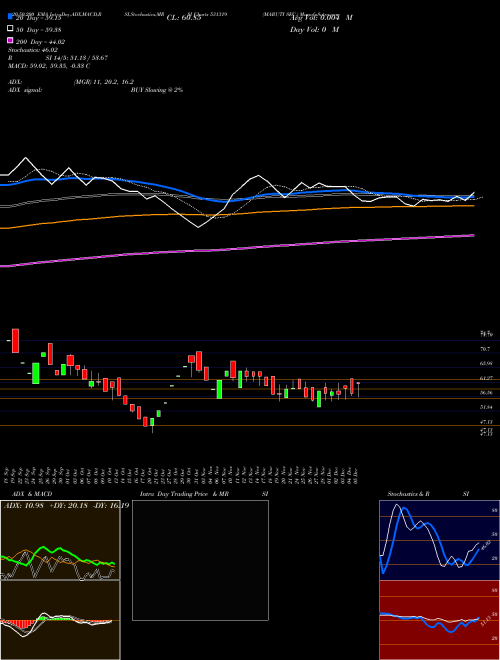Click the red RSI chart panel
Screen dimensions: 500x660
point(439,620)
